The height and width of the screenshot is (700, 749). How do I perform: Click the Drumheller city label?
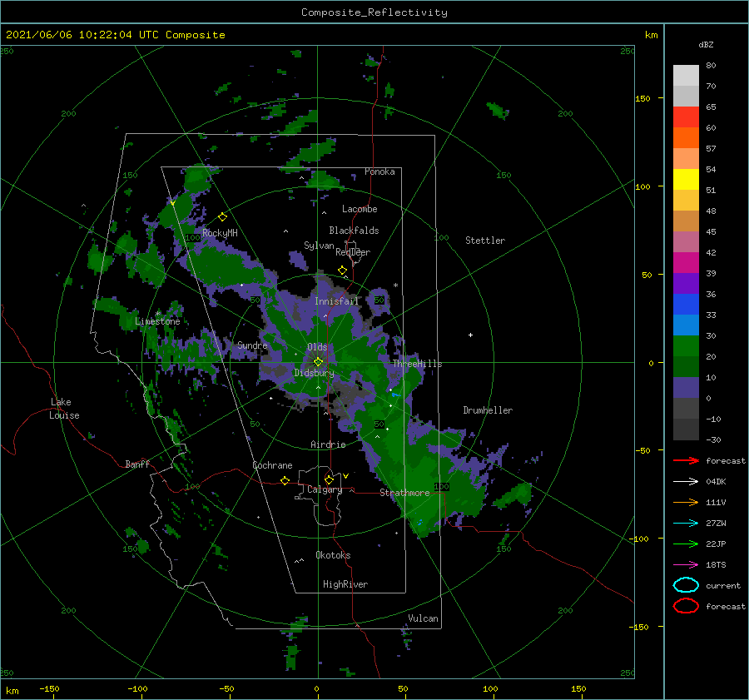pyautogui.click(x=488, y=410)
